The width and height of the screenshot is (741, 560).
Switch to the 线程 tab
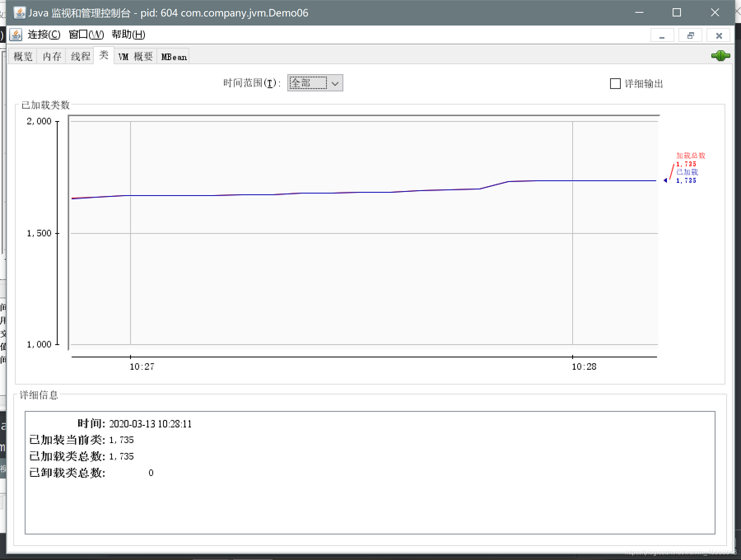(x=80, y=56)
